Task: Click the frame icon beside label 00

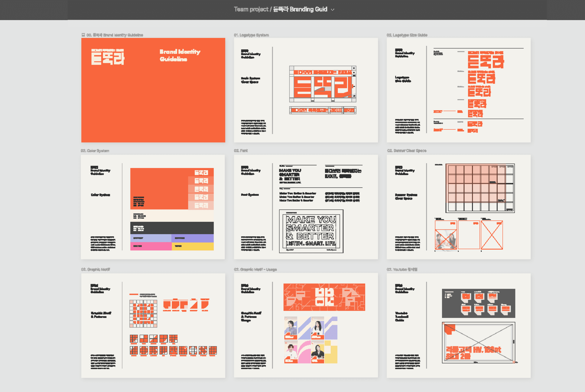Action: coord(83,35)
